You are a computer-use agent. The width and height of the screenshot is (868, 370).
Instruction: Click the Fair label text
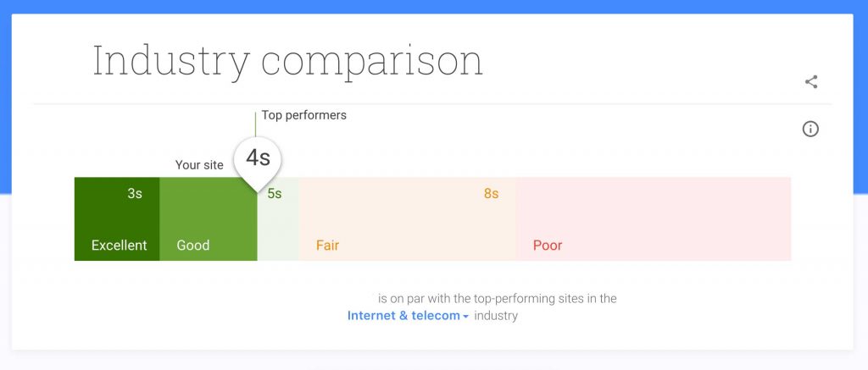click(x=328, y=245)
